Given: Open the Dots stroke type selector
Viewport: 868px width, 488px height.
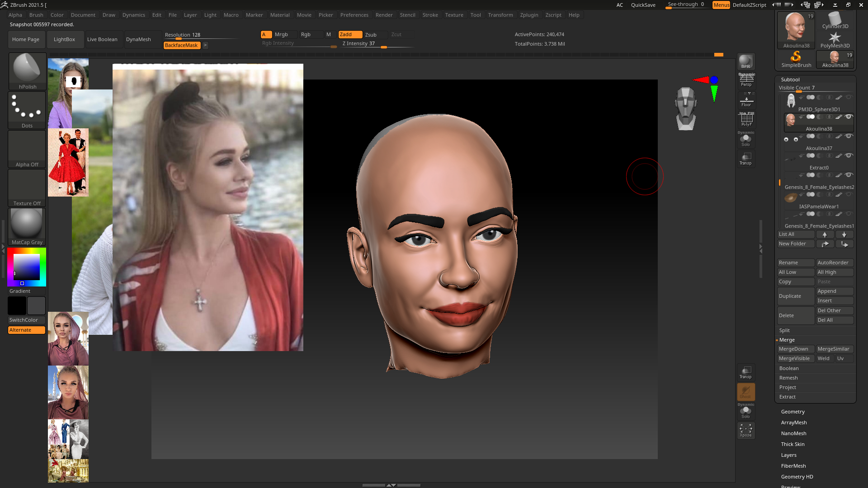Looking at the screenshot, I should click(27, 110).
